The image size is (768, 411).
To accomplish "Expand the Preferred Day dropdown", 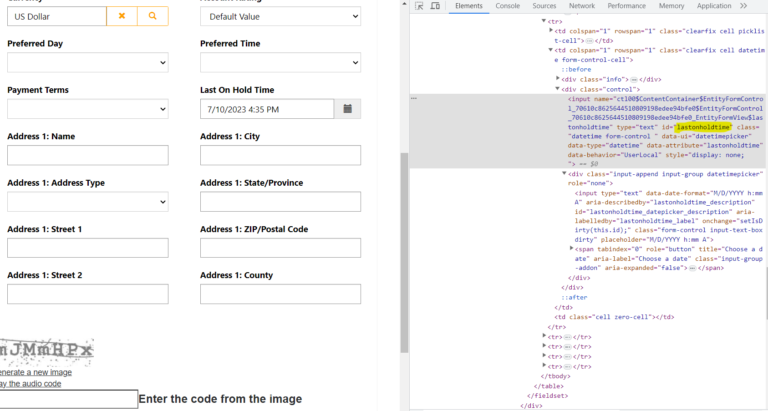I will (87, 63).
